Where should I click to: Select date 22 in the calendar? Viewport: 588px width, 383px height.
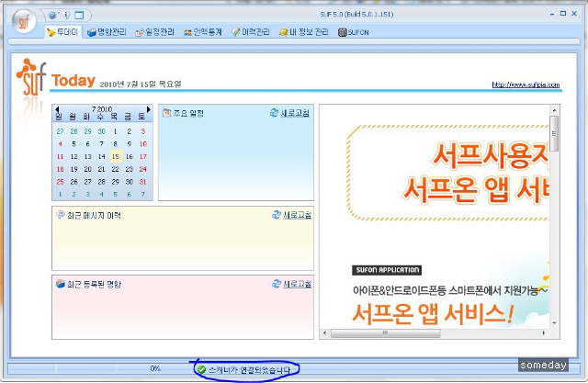pyautogui.click(x=115, y=169)
